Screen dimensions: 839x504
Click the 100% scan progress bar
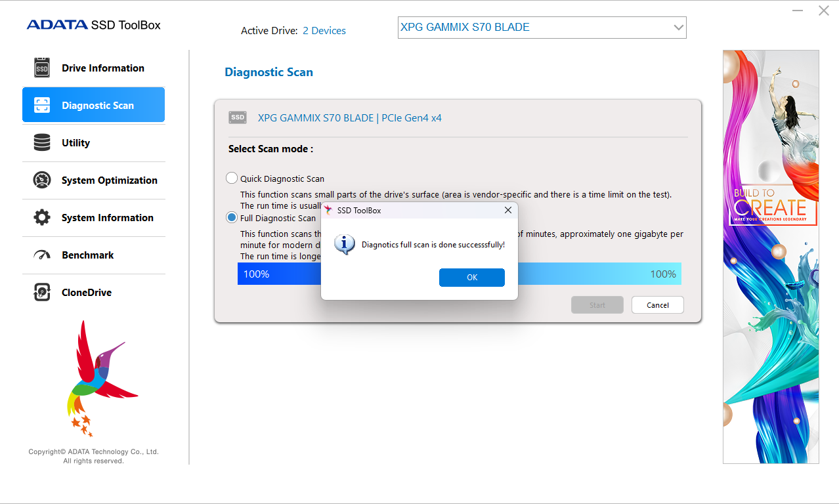459,274
